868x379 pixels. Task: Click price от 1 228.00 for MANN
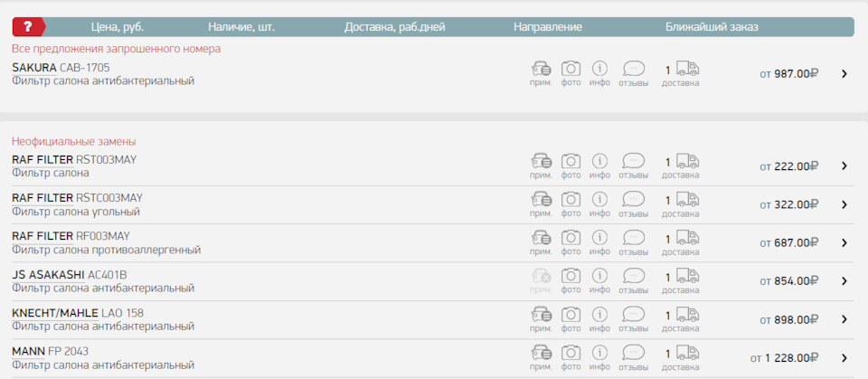(x=785, y=358)
